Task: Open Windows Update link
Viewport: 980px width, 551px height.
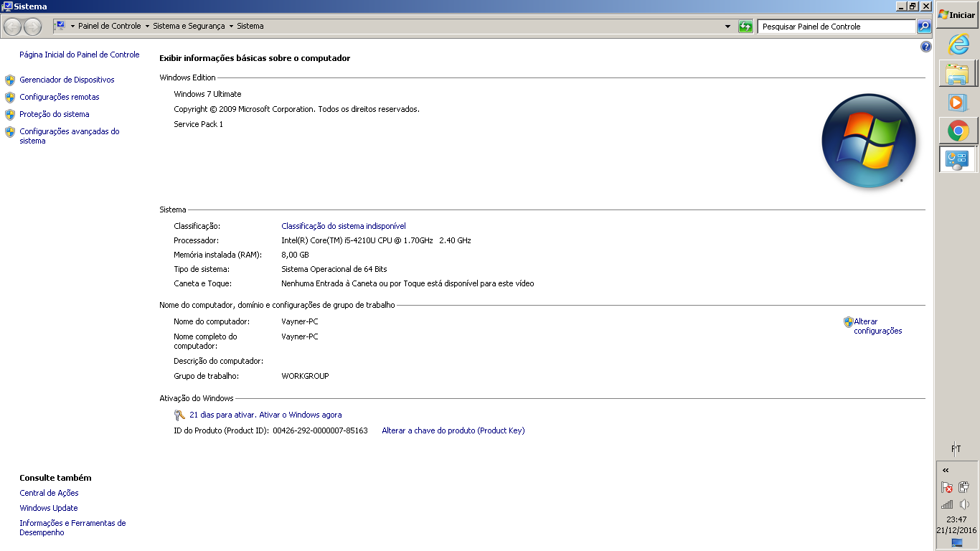Action: [49, 508]
